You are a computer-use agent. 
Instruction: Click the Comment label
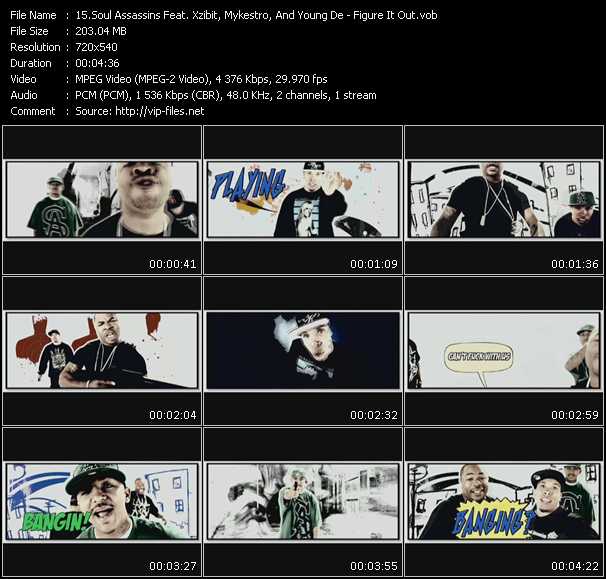click(x=33, y=111)
